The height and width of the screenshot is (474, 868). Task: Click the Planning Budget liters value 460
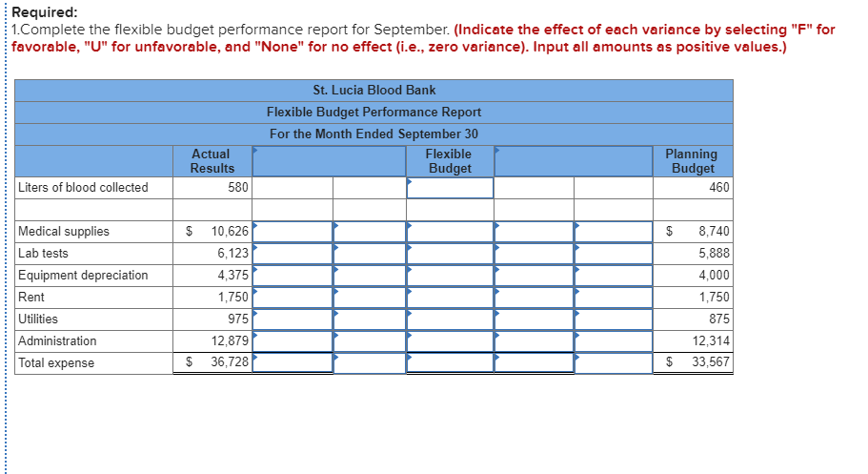pyautogui.click(x=719, y=187)
